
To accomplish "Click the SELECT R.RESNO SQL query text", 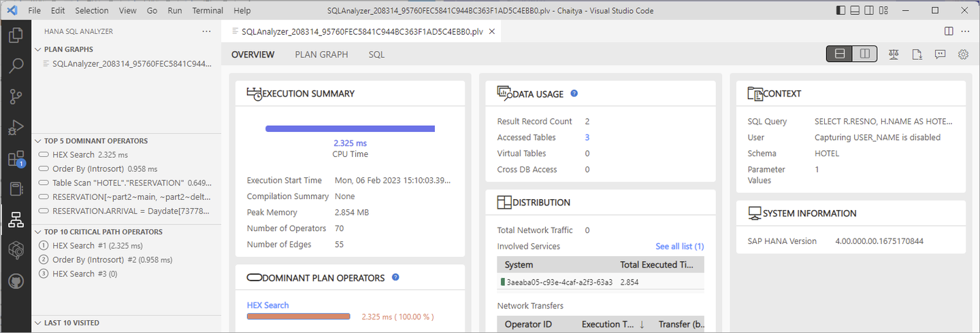I will [883, 121].
